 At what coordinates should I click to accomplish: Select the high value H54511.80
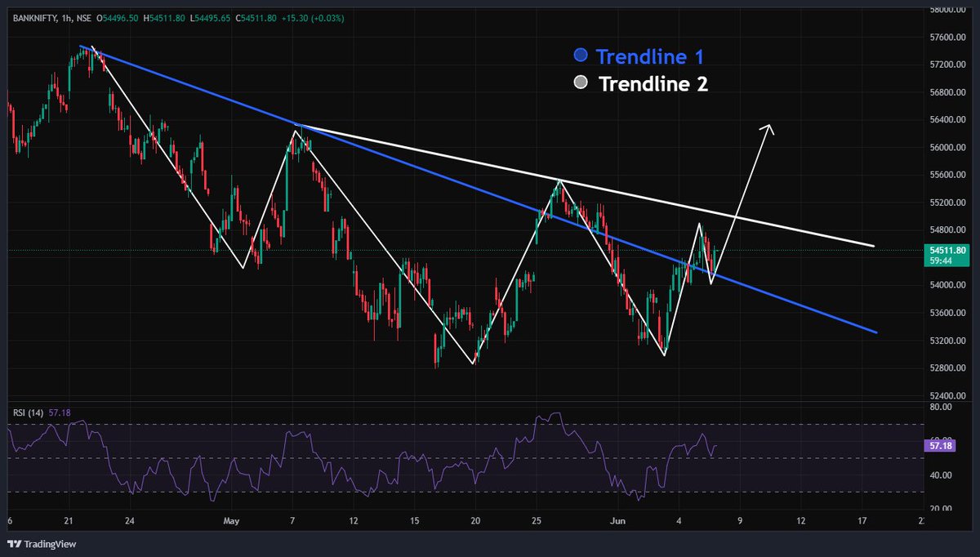click(164, 17)
